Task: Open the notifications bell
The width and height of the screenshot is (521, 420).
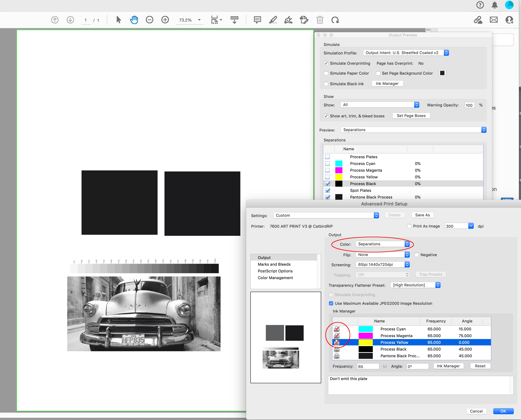Action: click(495, 5)
